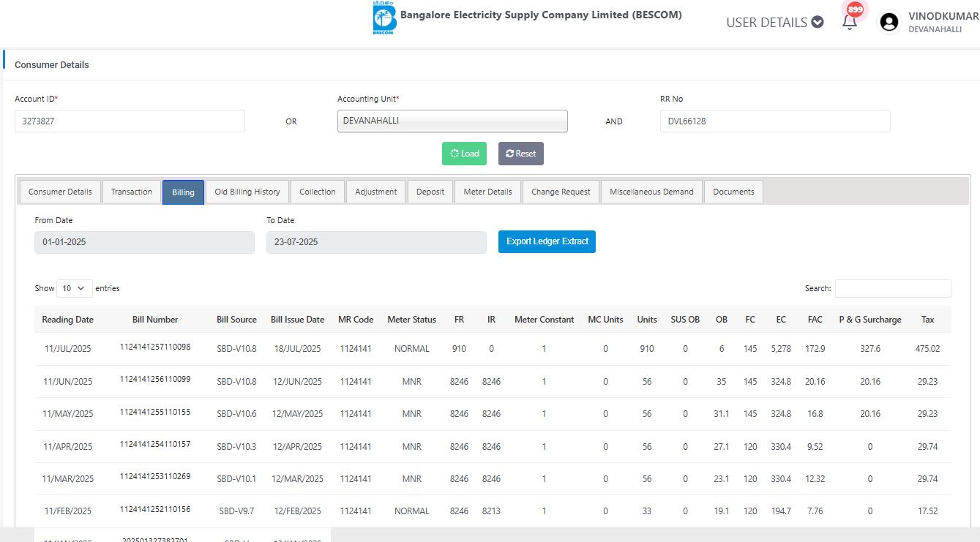This screenshot has width=980, height=542.
Task: Open notifications bell with 899 badge
Action: tap(850, 22)
